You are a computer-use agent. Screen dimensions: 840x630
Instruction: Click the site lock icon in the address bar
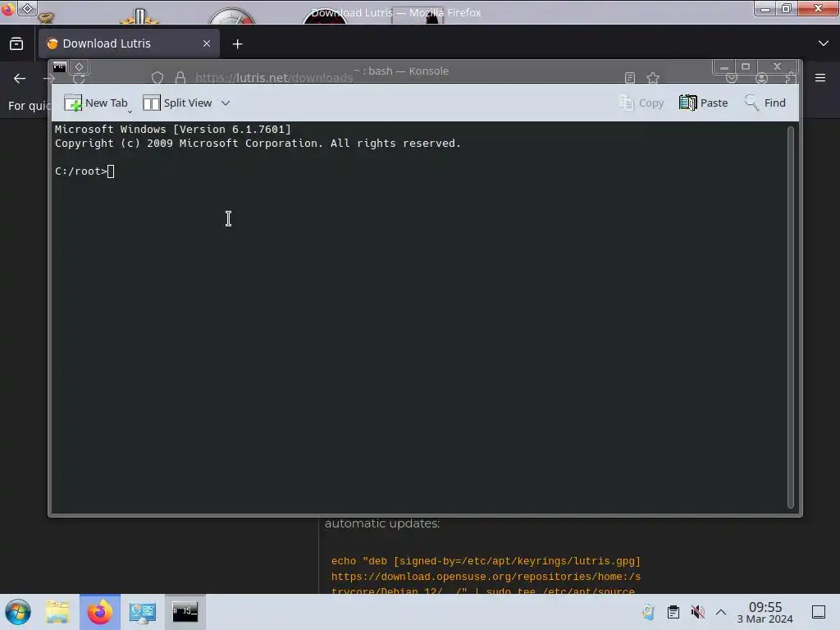180,78
